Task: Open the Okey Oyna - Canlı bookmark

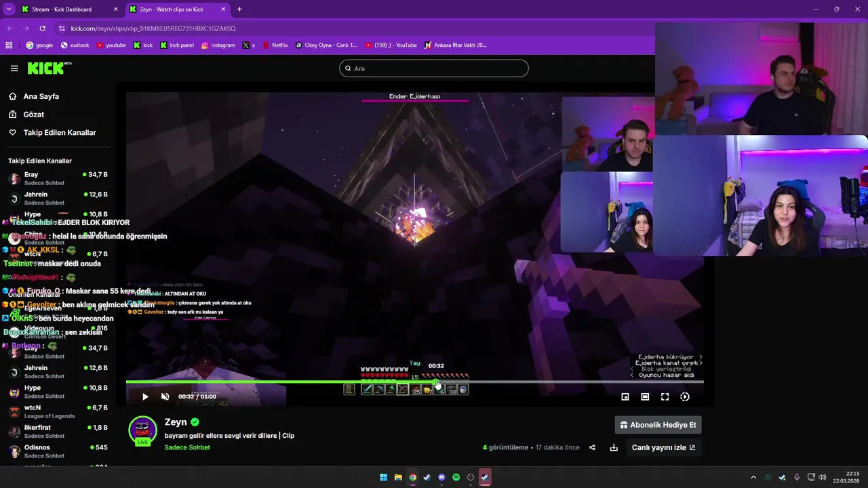Action: (x=325, y=45)
